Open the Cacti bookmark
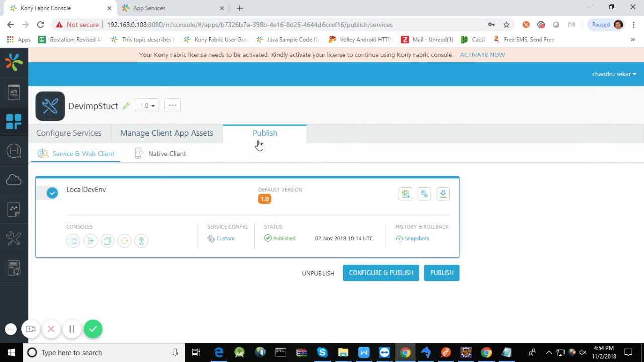This screenshot has width=644, height=362. (x=473, y=40)
